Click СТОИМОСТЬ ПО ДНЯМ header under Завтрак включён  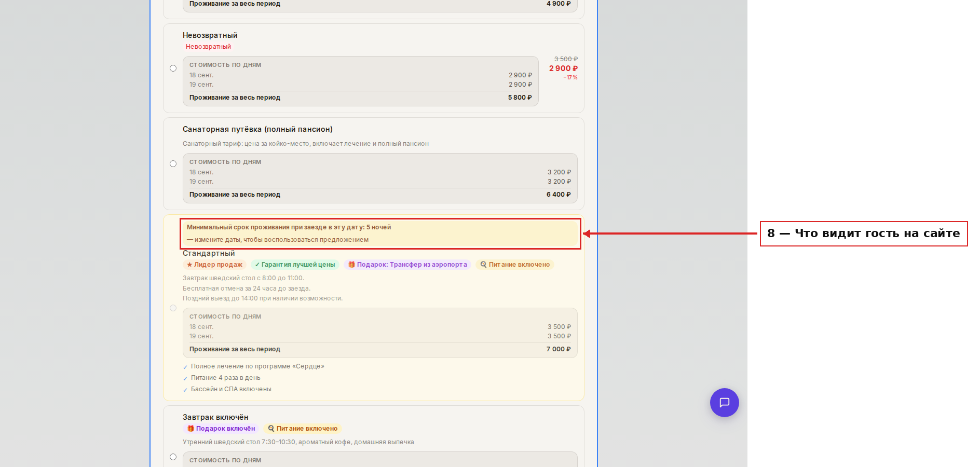click(225, 460)
